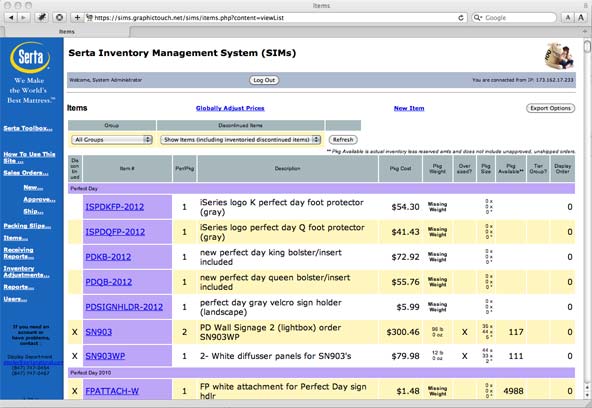The height and width of the screenshot is (408, 592).
Task: Click the Description column header
Action: coord(287,169)
